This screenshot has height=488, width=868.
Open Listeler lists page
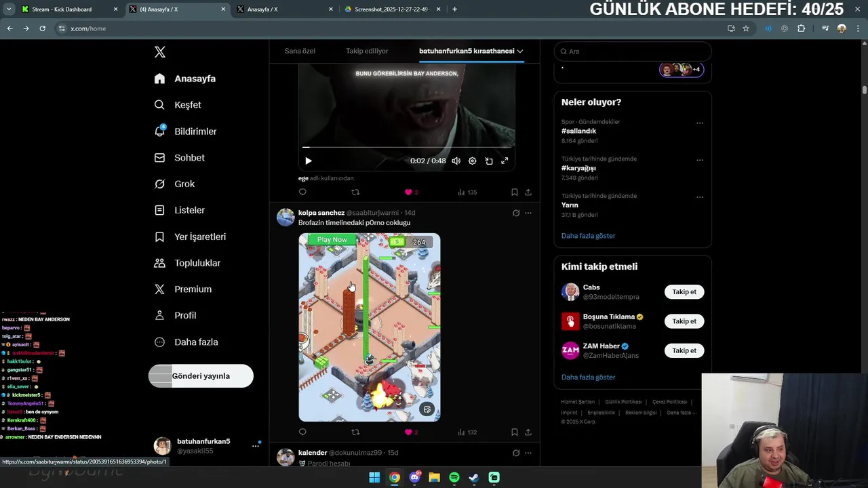tap(179, 210)
